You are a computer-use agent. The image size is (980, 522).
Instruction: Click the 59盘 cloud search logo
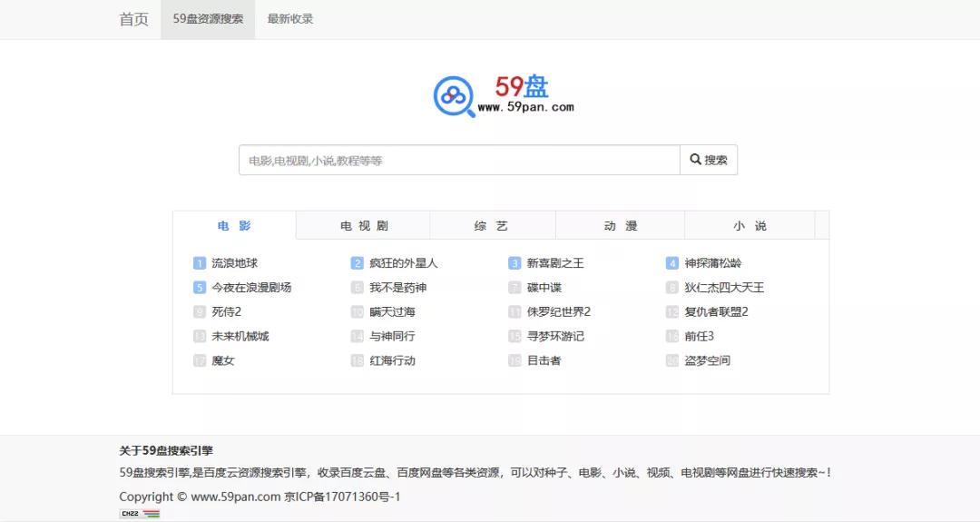[x=504, y=95]
